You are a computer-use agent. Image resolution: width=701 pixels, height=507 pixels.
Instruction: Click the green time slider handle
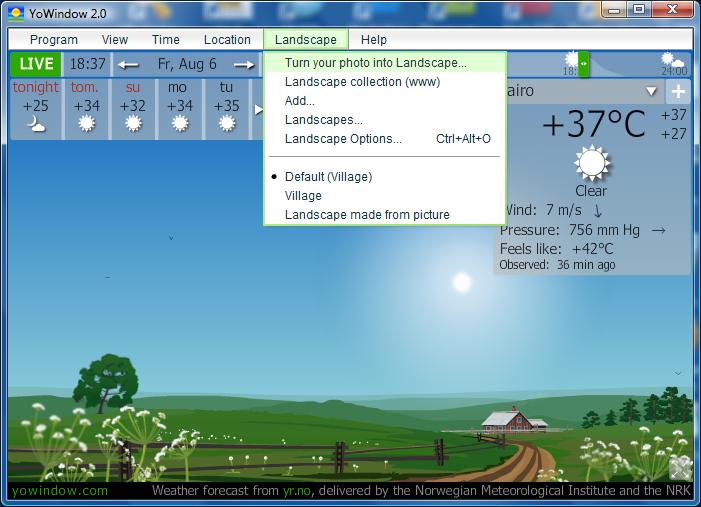coord(583,64)
